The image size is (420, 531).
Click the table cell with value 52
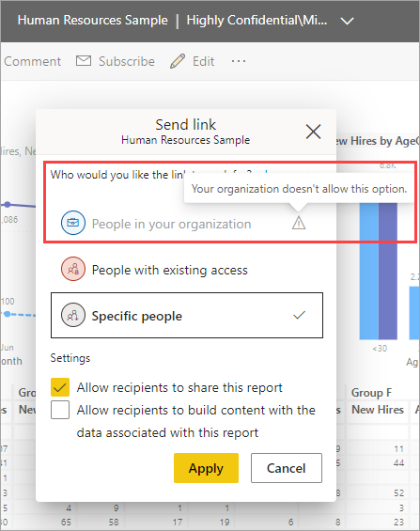(399, 493)
